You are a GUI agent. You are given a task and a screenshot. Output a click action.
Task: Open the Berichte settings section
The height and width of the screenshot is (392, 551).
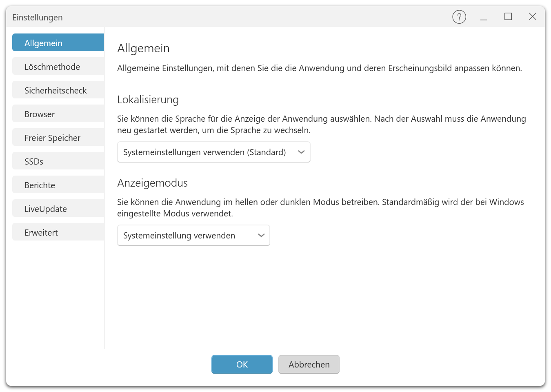(58, 185)
